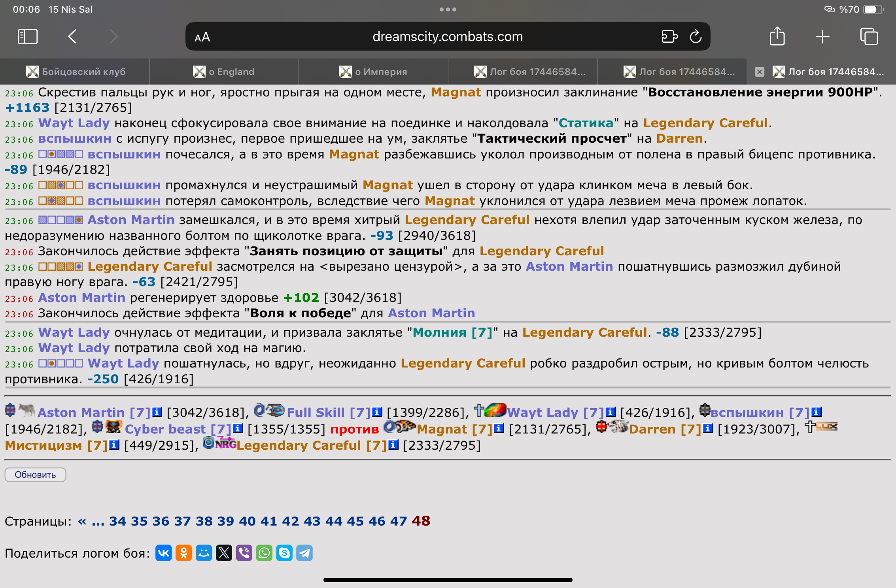Open the AA reader view menu
Viewport: 896px width, 588px height.
(x=202, y=37)
